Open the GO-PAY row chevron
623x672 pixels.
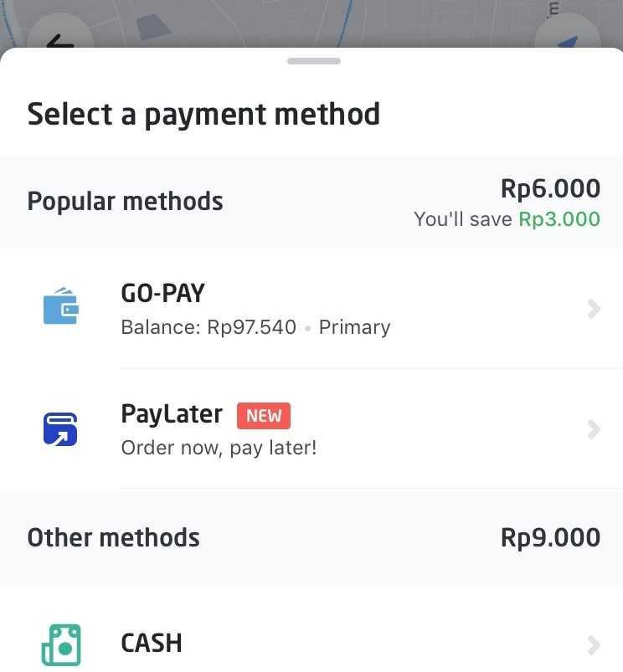pos(594,309)
